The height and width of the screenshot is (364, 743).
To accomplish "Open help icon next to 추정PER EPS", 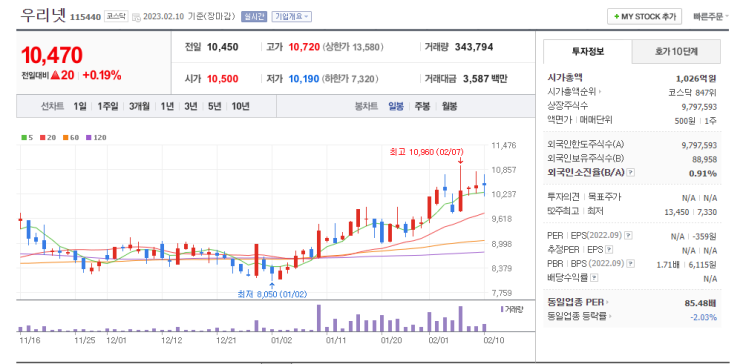I will pos(609,249).
